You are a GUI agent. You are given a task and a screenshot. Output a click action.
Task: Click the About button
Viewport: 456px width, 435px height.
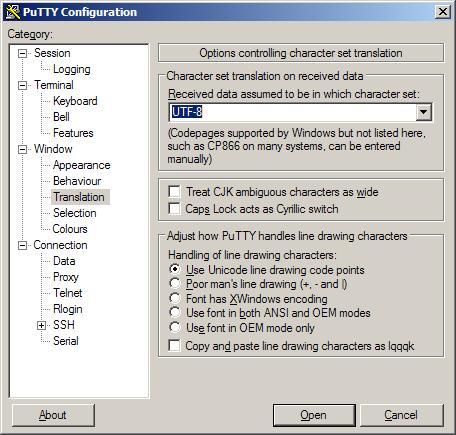tap(53, 415)
